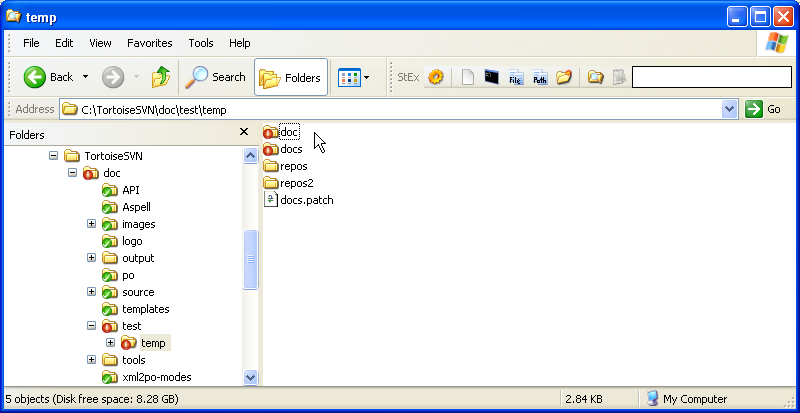Click the temp window title bar icon
The width and height of the screenshot is (800, 413).
[x=14, y=17]
